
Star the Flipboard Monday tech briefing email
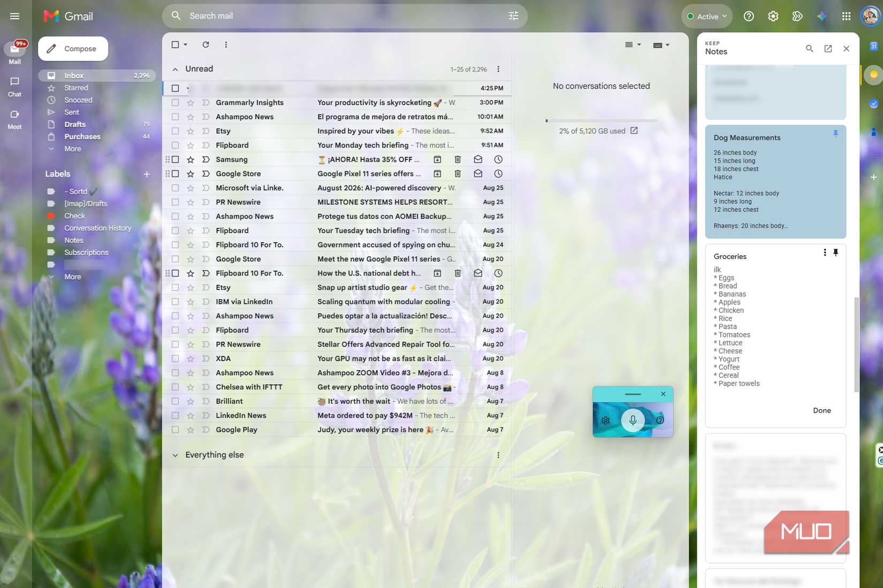pos(190,145)
